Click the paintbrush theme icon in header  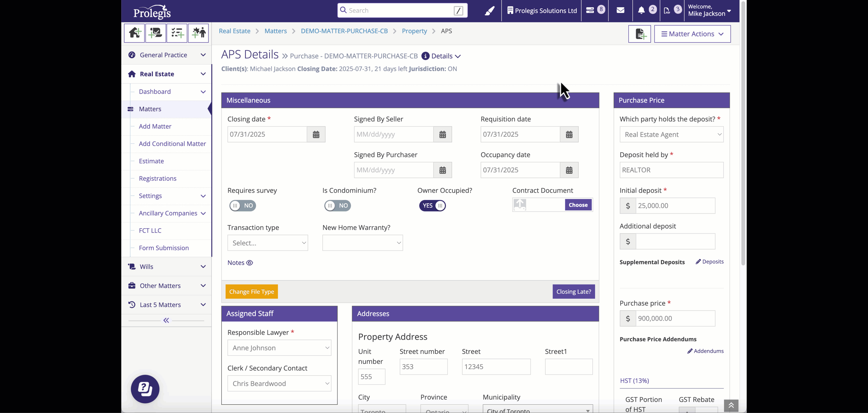click(489, 11)
